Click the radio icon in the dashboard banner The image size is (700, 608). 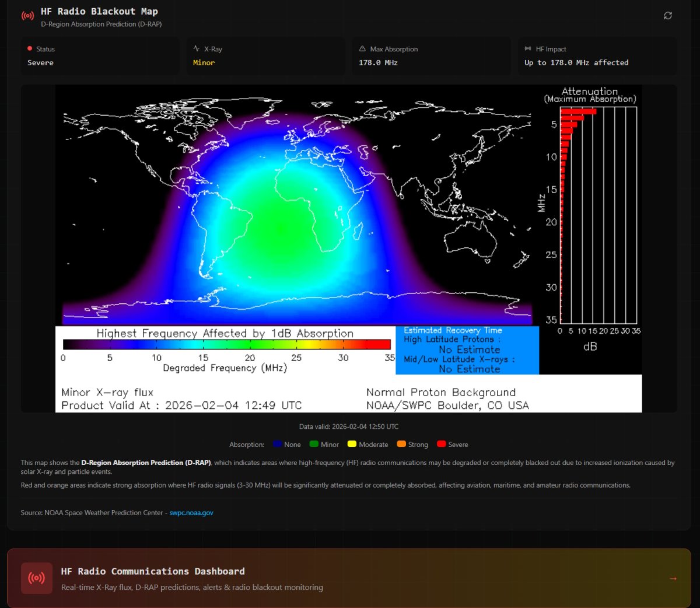36,578
